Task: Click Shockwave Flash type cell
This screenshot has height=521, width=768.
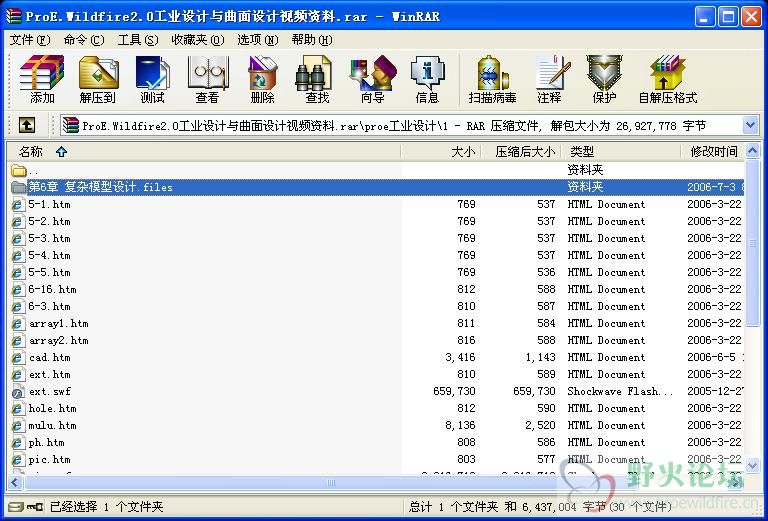Action: [620, 391]
